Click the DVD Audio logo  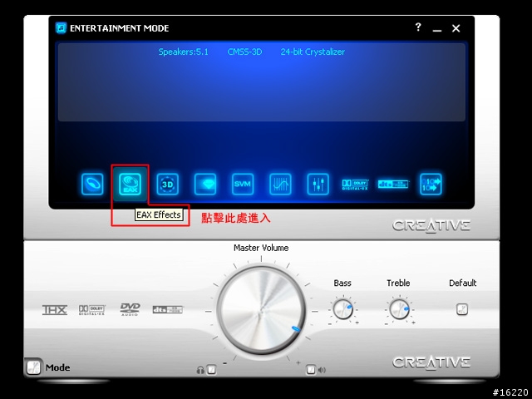[130, 309]
